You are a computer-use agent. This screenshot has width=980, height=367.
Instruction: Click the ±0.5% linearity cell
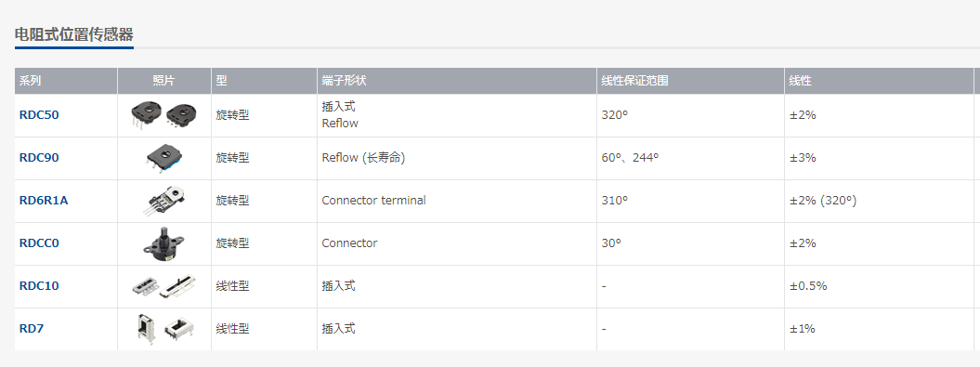tap(879, 286)
